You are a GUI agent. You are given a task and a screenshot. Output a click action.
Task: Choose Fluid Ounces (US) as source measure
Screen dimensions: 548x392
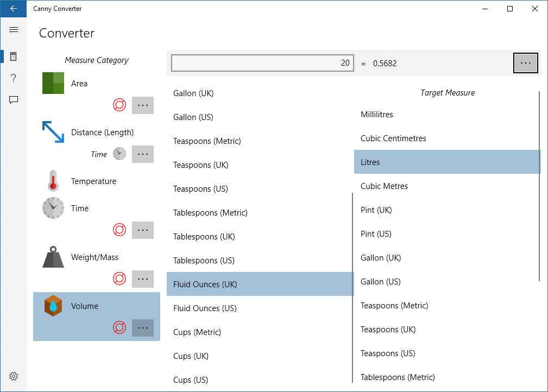[205, 308]
